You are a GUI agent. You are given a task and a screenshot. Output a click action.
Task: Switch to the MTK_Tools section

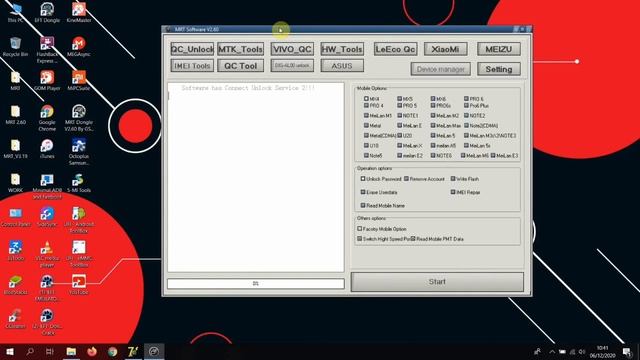(240, 49)
